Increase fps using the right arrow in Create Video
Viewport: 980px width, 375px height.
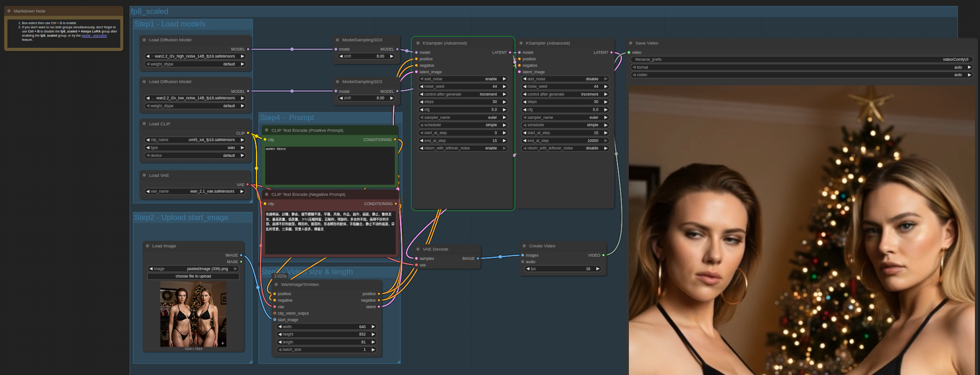point(598,269)
